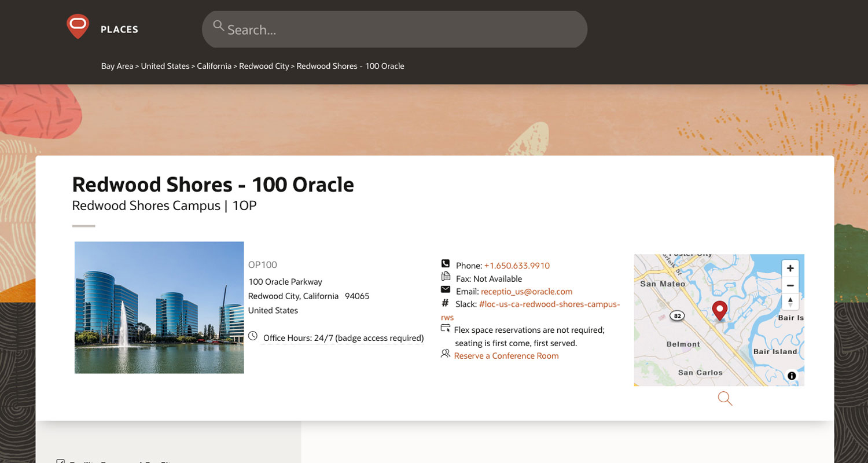Screen dimensions: 868x463
Task: Zoom out on the map
Action: 790,285
